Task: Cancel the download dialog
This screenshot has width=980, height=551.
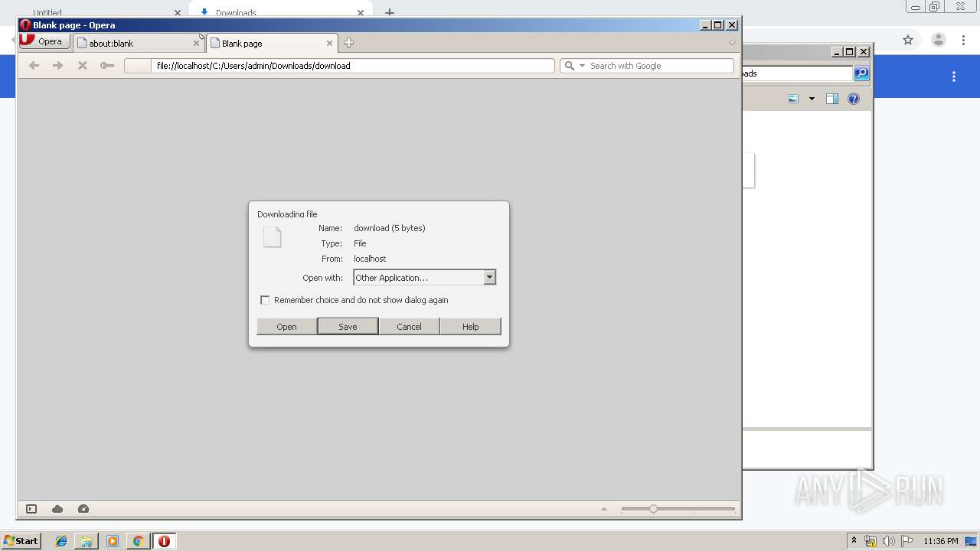Action: 409,327
